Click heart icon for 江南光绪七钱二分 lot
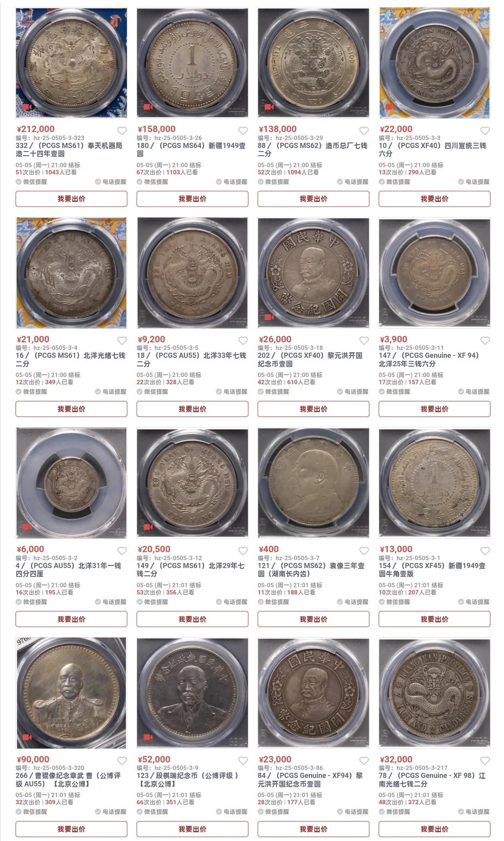Image resolution: width=504 pixels, height=841 pixels. (485, 761)
